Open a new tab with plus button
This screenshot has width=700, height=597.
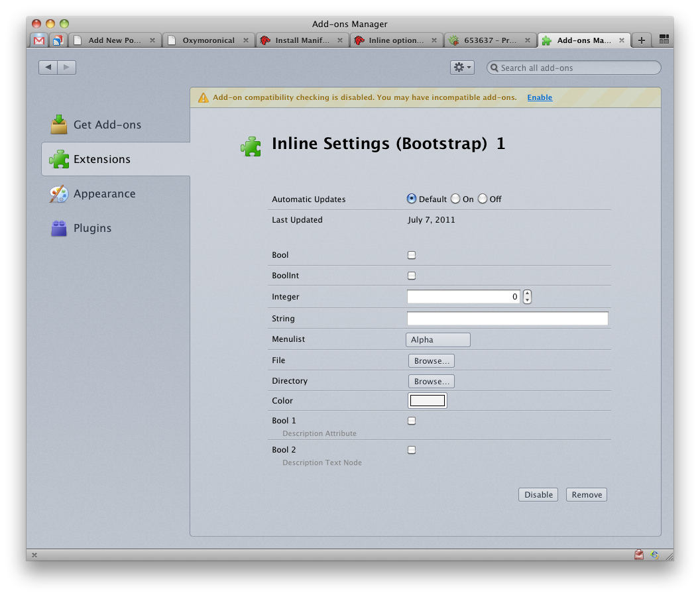[x=642, y=40]
